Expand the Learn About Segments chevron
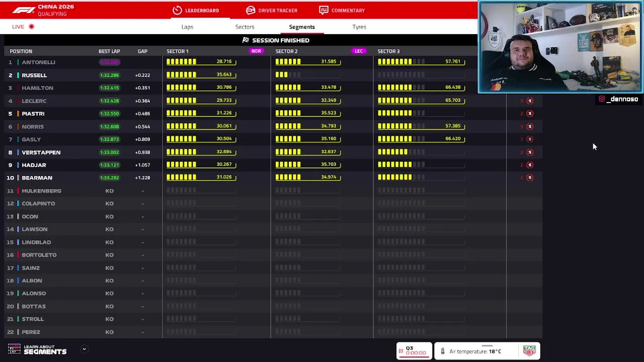The height and width of the screenshot is (362, 644). 84,349
